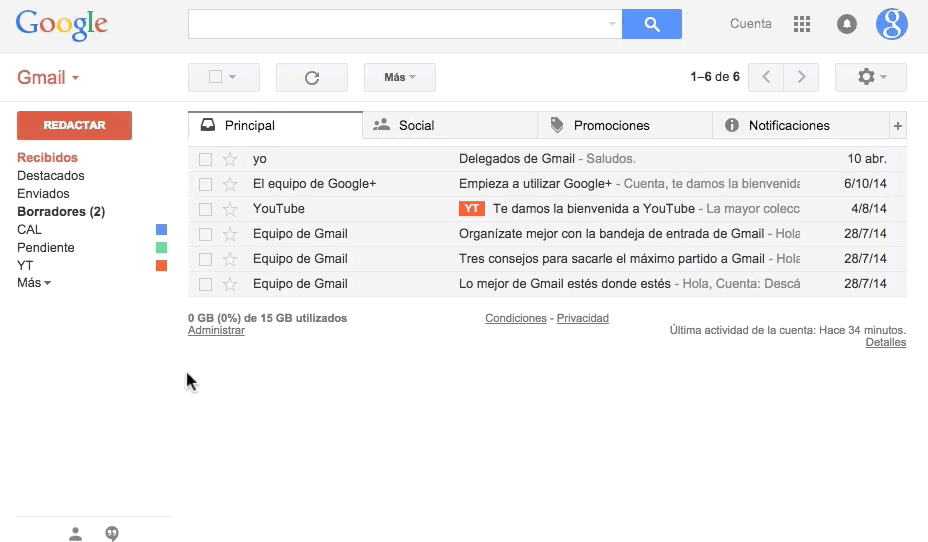Screen dimensions: 928x542
Task: Open Borradores (2) folder
Action: point(61,212)
